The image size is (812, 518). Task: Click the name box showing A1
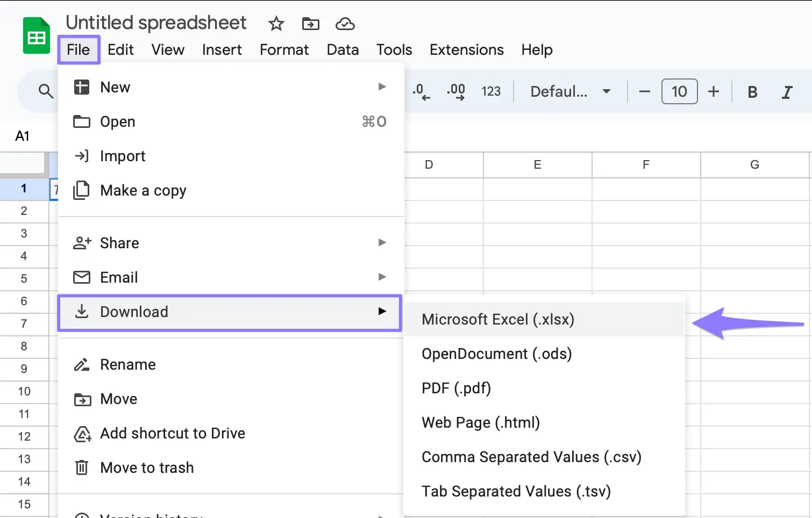pyautogui.click(x=23, y=136)
